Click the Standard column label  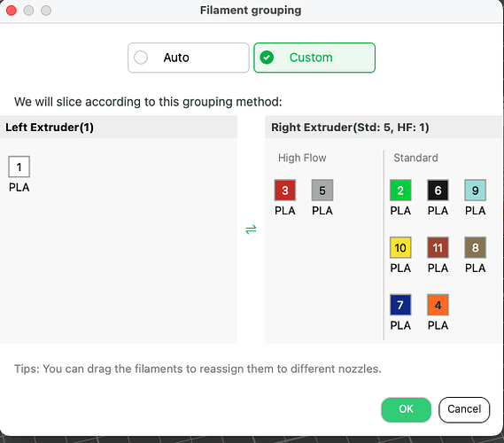(x=415, y=158)
